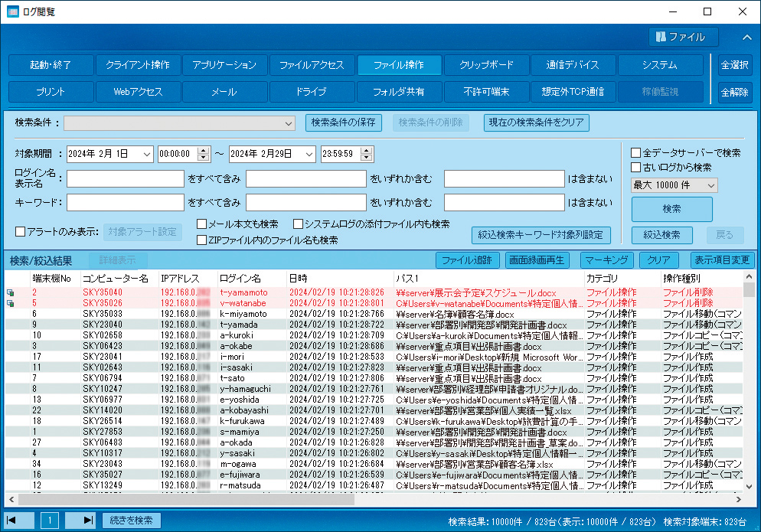Image resolution: width=761 pixels, height=532 pixels.
Task: Focus the キーワード 'は含まない' input field
Action: coord(505,202)
